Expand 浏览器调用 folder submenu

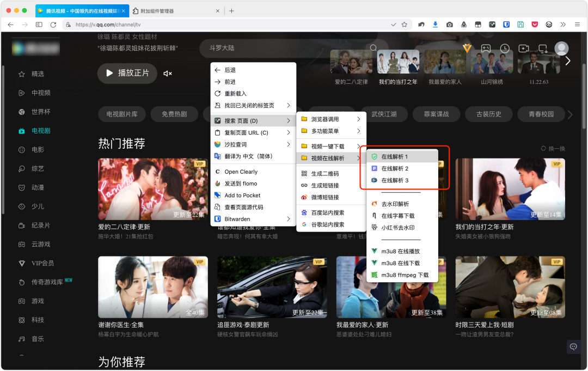pos(331,119)
